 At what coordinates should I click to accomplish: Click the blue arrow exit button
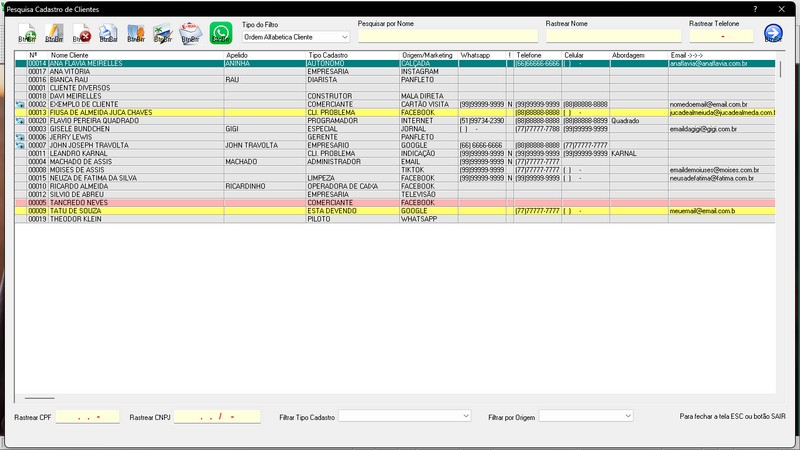(773, 33)
